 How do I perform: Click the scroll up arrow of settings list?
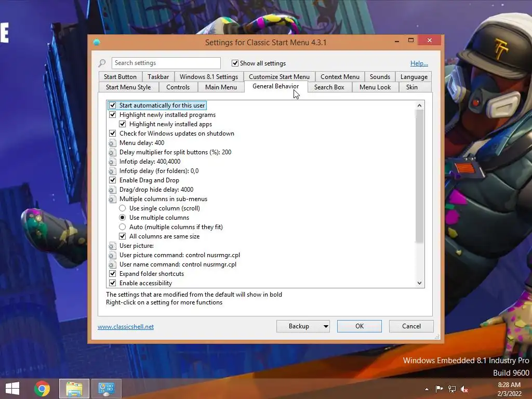click(x=419, y=105)
